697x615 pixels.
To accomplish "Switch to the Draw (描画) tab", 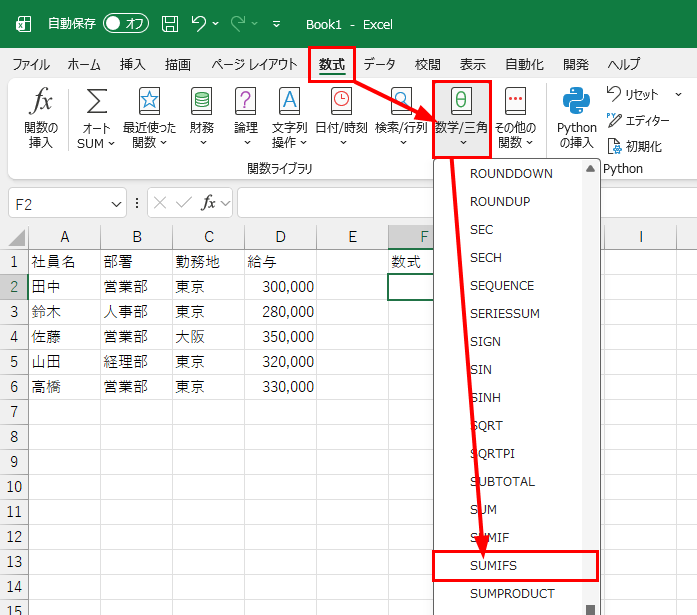I will [x=178, y=65].
